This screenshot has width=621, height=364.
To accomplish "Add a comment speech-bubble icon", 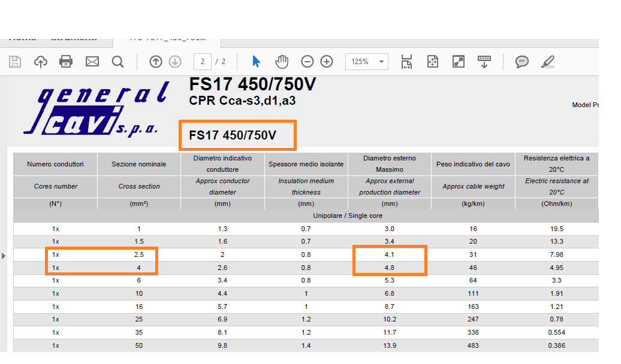I will [521, 62].
